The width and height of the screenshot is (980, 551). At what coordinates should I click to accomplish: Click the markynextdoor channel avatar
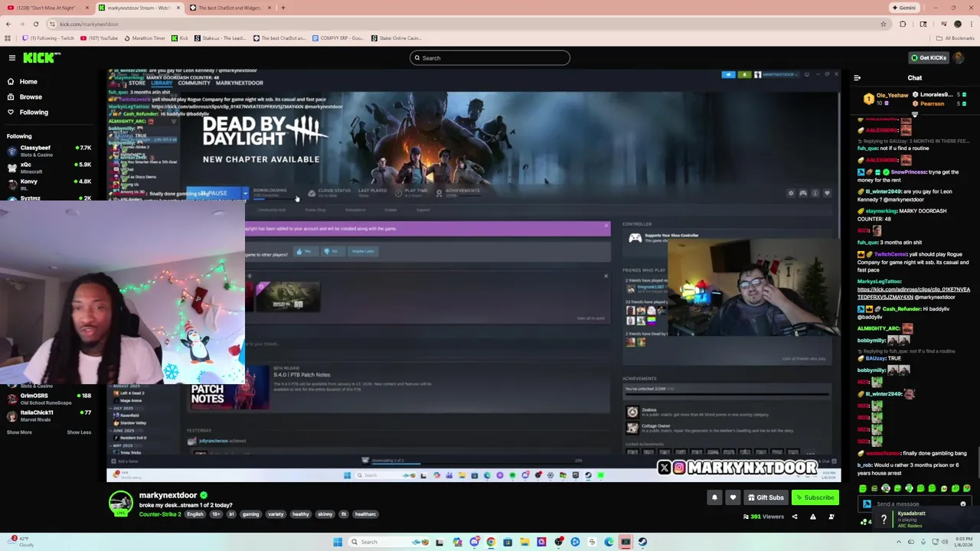click(x=120, y=504)
